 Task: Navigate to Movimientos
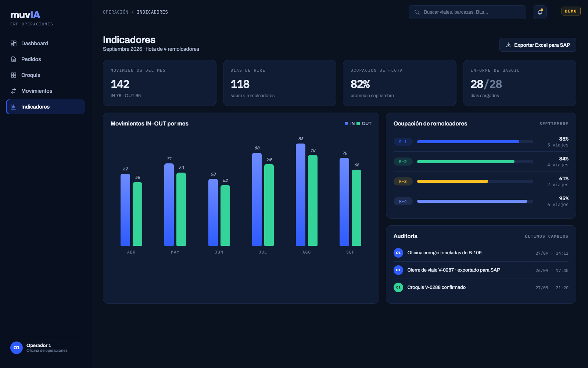[46, 91]
